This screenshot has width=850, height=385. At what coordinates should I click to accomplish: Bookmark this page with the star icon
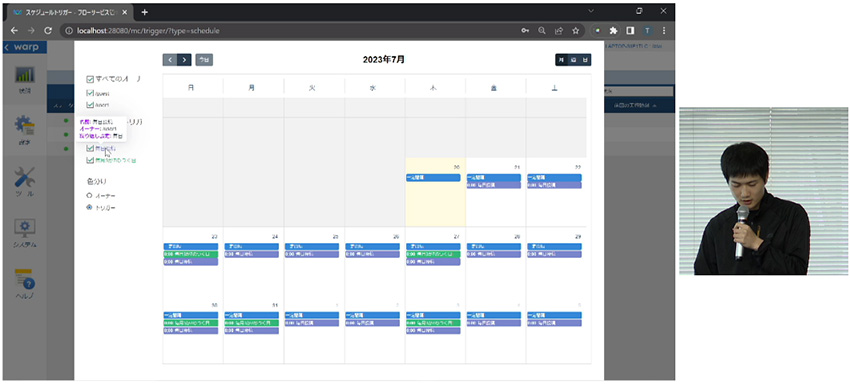575,31
